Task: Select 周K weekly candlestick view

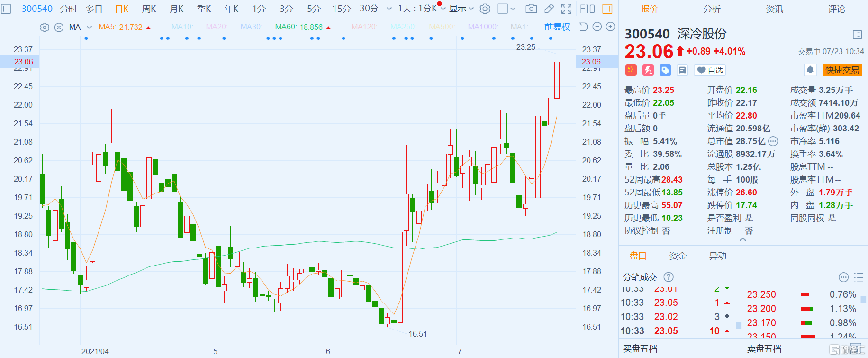Action: click(149, 9)
